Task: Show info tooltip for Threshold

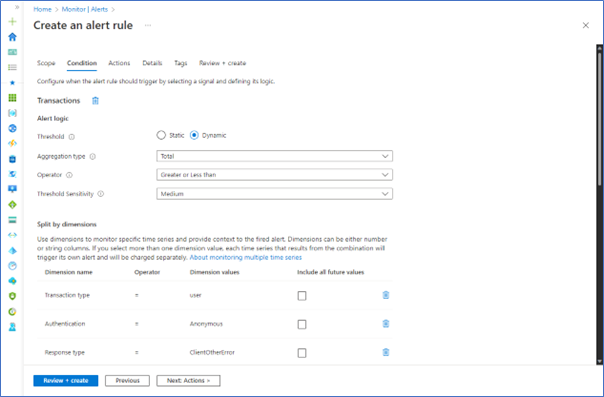Action: point(72,137)
